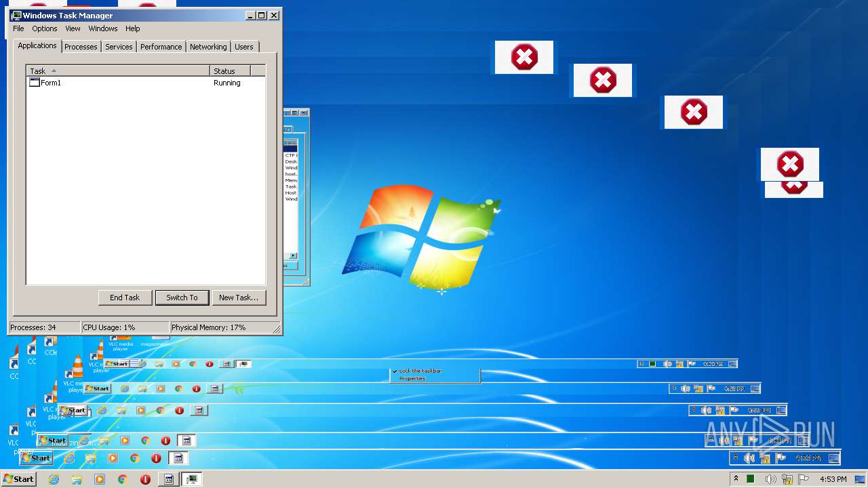Viewport: 868px width, 488px height.
Task: Open Internet Explorer from the taskbar
Action: click(54, 479)
